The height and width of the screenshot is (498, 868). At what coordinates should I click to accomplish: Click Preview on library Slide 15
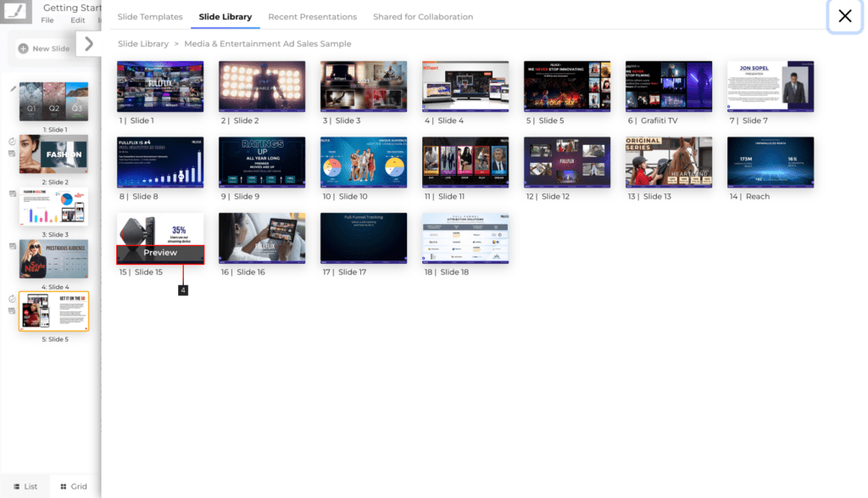[x=160, y=253]
